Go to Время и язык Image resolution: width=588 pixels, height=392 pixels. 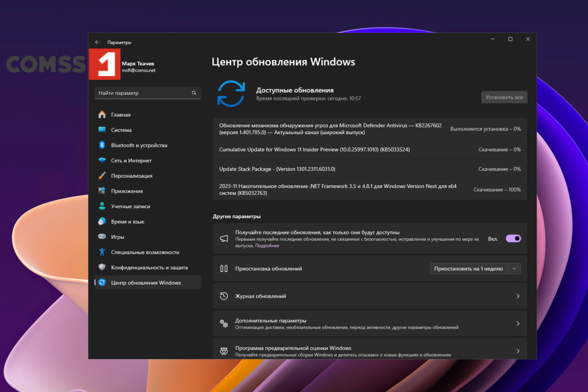click(x=148, y=221)
